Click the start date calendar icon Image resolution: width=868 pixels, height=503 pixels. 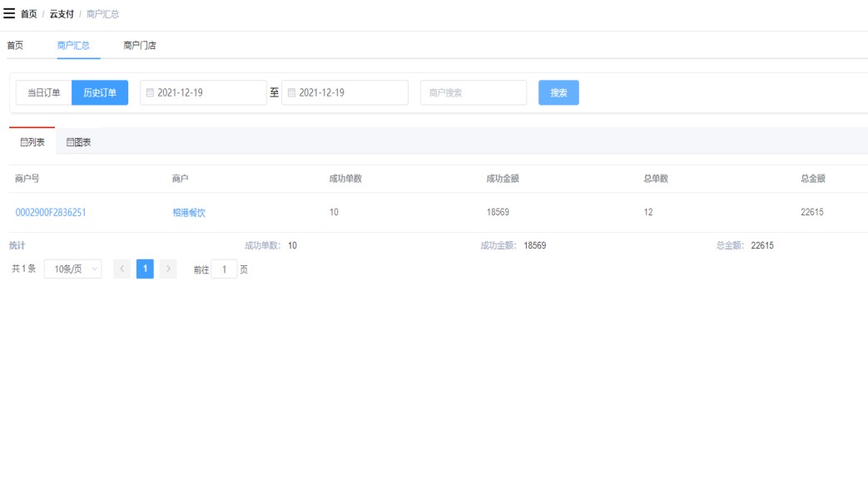click(x=151, y=93)
